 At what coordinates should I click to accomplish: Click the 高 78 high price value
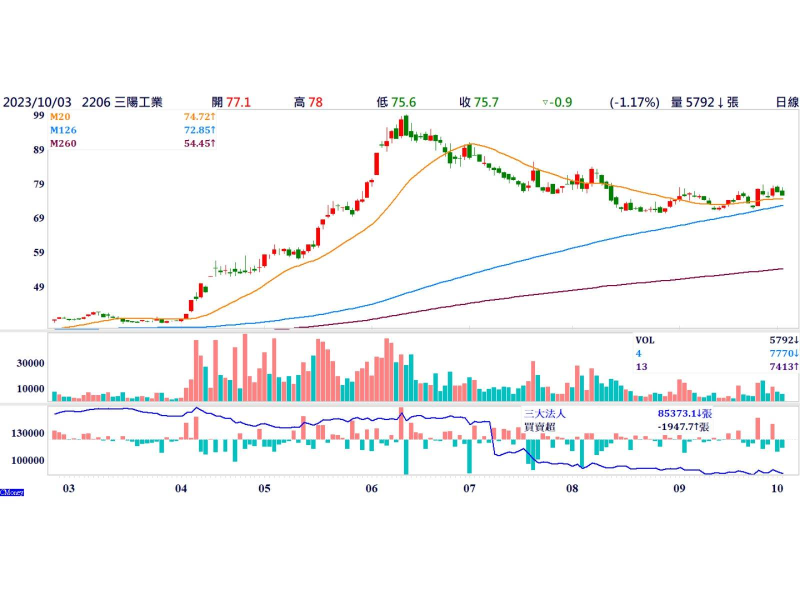(x=307, y=102)
